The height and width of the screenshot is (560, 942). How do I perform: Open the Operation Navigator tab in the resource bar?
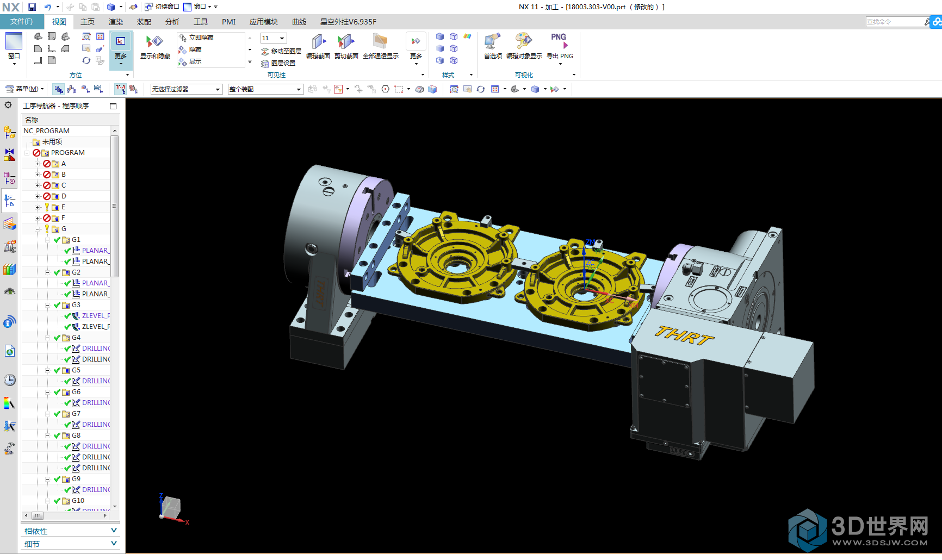click(x=9, y=201)
